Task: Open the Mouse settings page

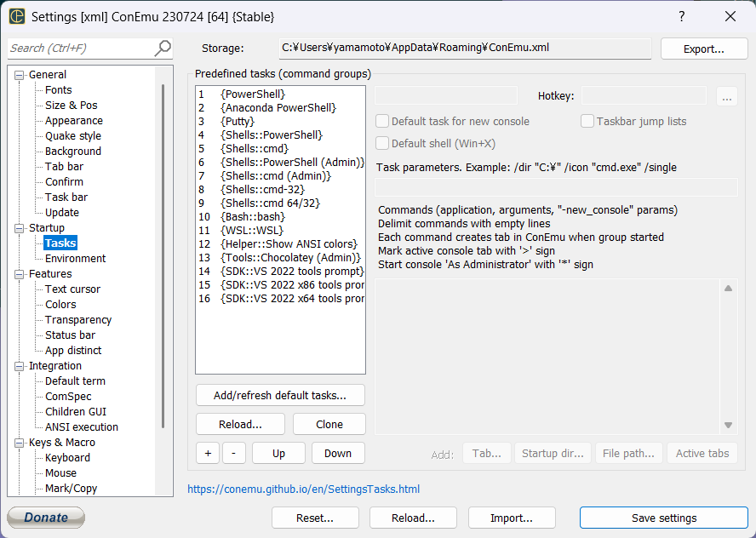Action: [60, 473]
